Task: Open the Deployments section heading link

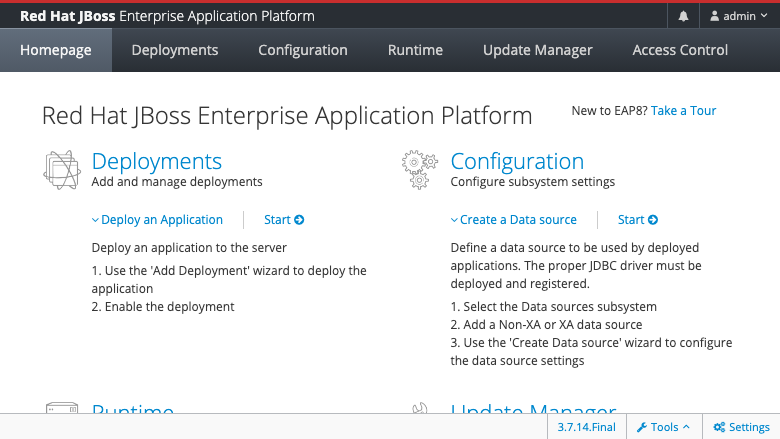Action: click(157, 161)
